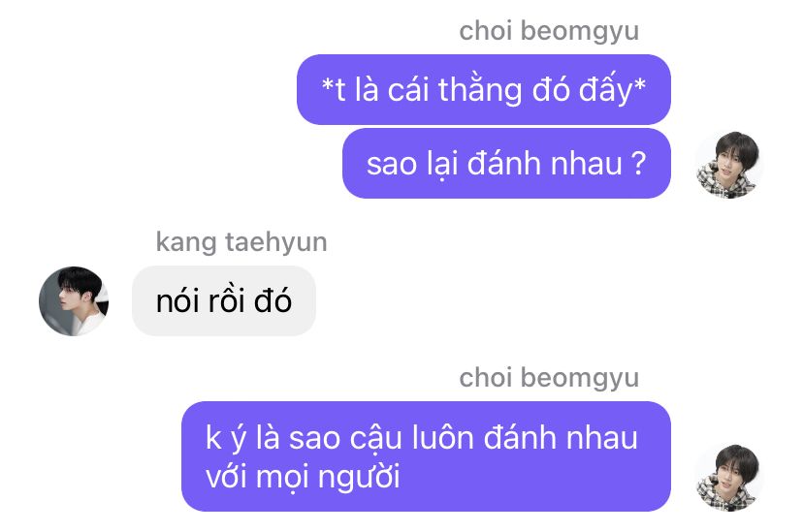The image size is (803, 532).
Task: Click 'beomgyu' in the topmost sender label
Action: pyautogui.click(x=580, y=32)
